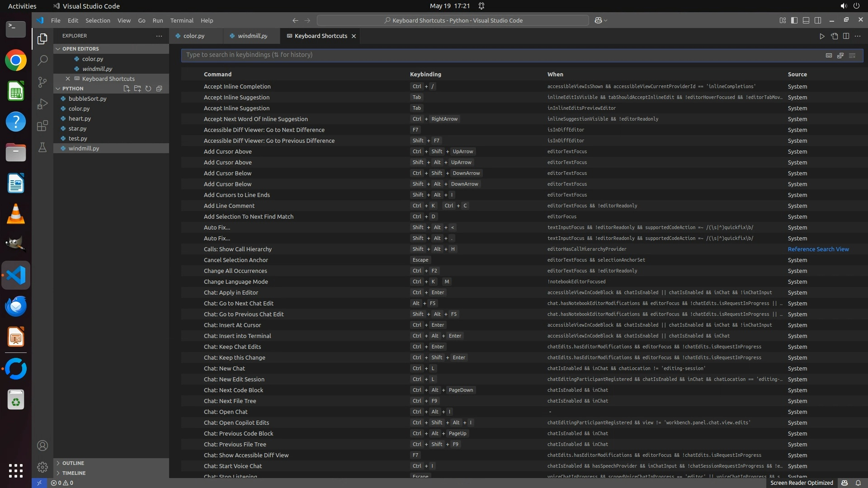Toggle the bottom Panel layout button

806,20
